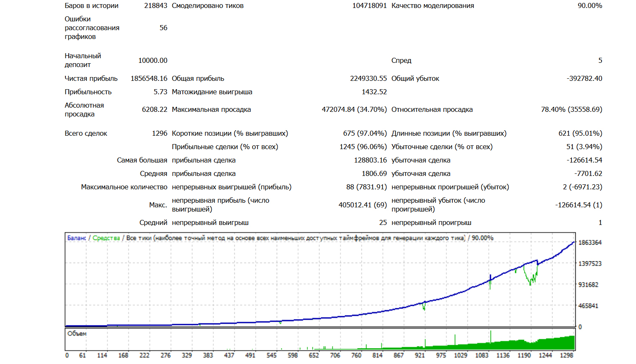636x364 pixels.
Task: Select the 1863364 balance axis label
Action: (x=590, y=243)
